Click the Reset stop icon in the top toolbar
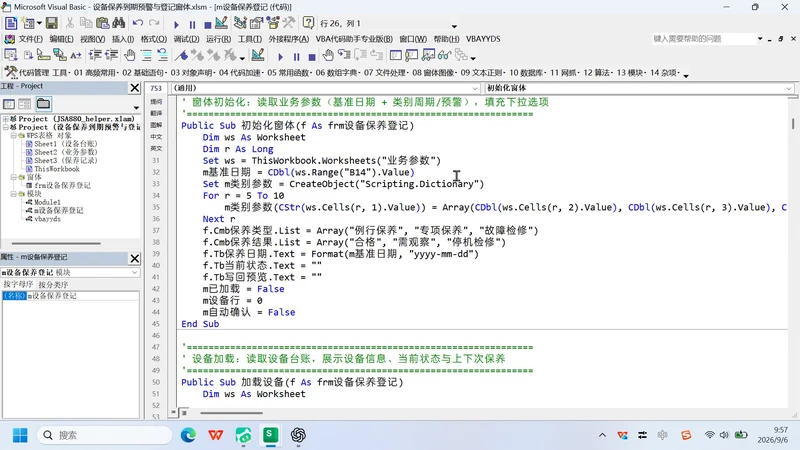The height and width of the screenshot is (450, 800). click(208, 24)
